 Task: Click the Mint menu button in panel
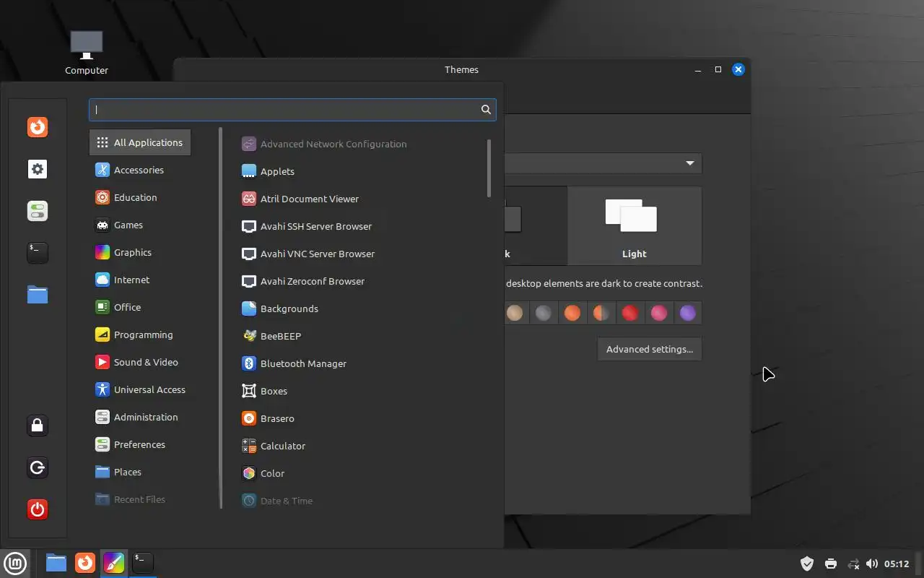coord(15,563)
